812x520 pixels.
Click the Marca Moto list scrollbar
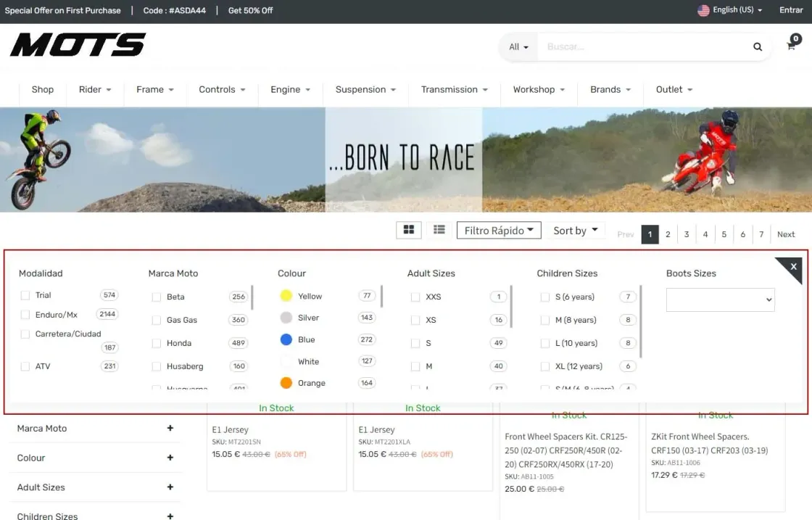pos(252,297)
